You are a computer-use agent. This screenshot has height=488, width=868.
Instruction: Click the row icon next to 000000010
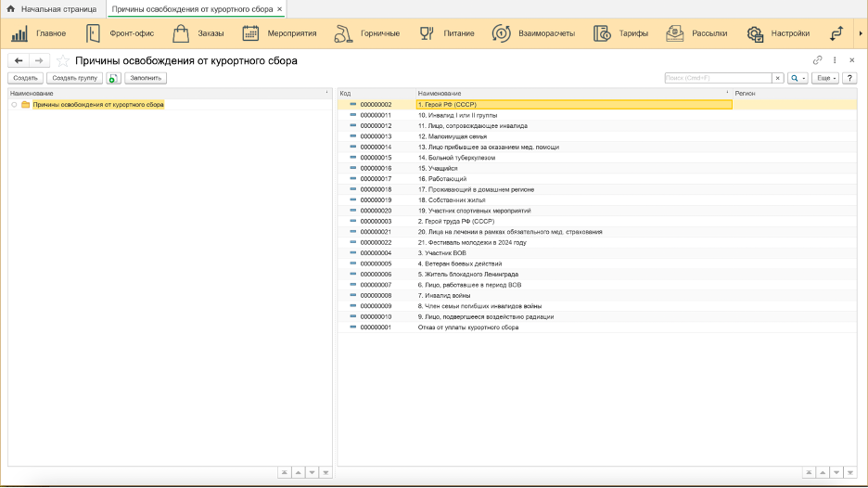coord(352,316)
